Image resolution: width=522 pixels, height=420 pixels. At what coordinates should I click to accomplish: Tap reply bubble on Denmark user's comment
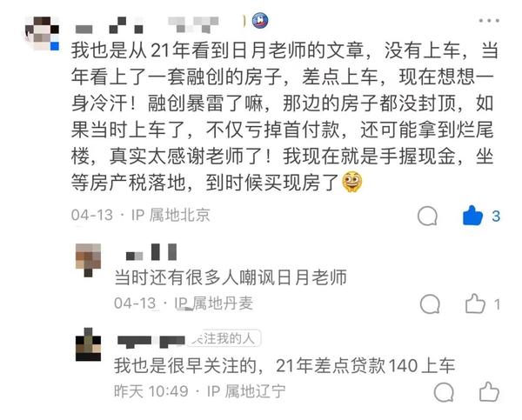coord(430,303)
